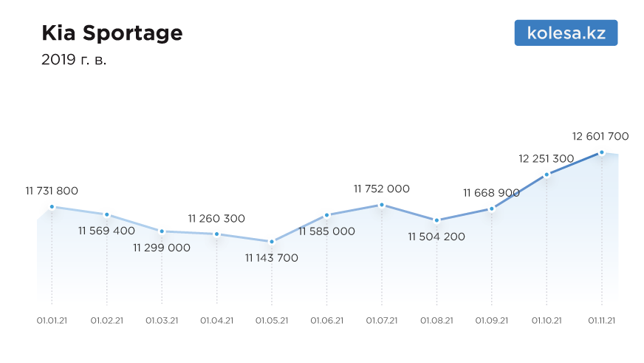644x363 pixels.
Task: Select the 01.11.21 highest data point
Action: click(x=602, y=152)
